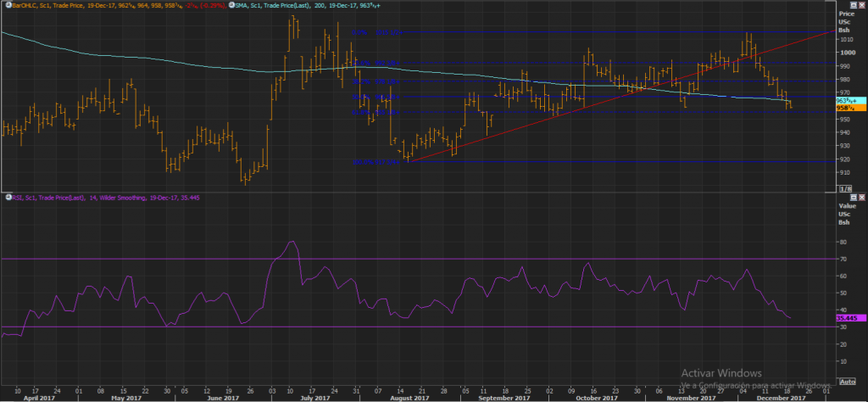Click the BarOHLC series legend icon
This screenshot has width=868, height=402.
pos(8,4)
